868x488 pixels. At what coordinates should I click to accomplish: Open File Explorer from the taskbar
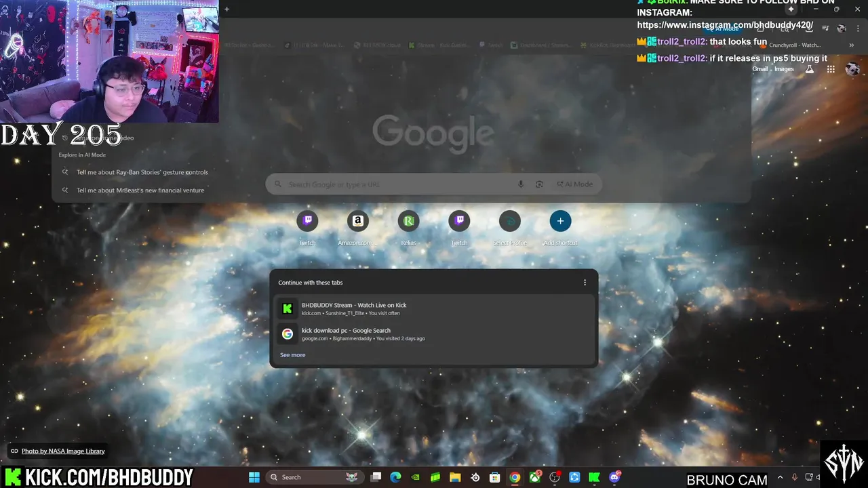(455, 477)
